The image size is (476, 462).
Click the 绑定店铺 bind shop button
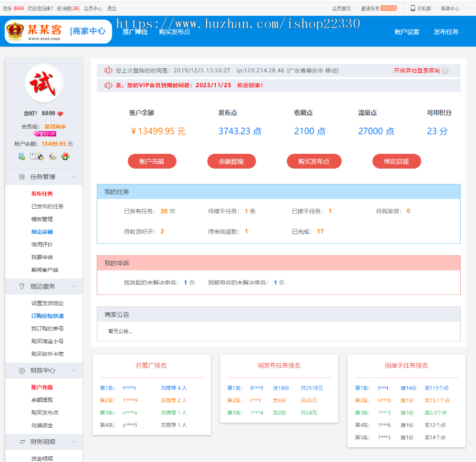point(397,161)
